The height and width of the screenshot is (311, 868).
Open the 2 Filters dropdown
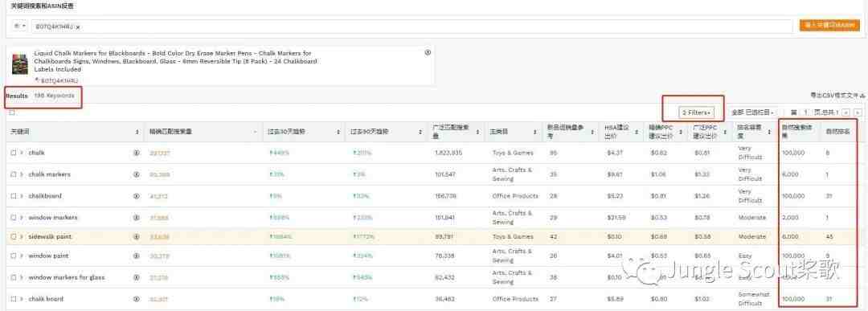696,113
